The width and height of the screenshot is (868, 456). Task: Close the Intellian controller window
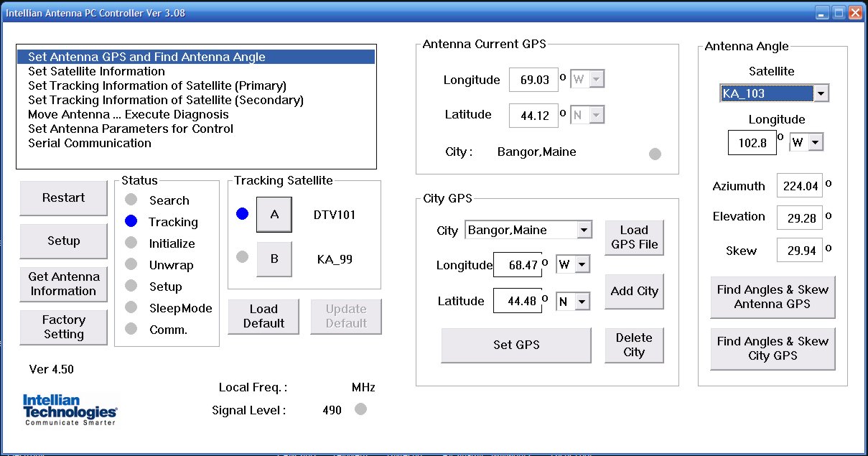tap(854, 13)
